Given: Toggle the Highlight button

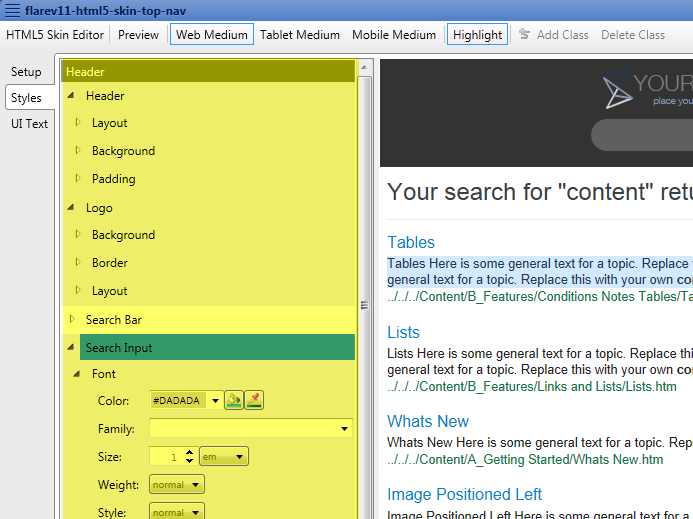Looking at the screenshot, I should tap(477, 35).
